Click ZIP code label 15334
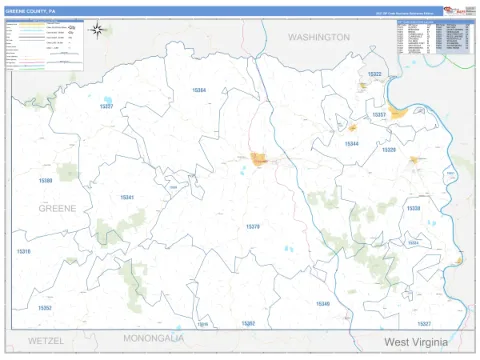The height and width of the screenshot is (360, 480). click(413, 243)
